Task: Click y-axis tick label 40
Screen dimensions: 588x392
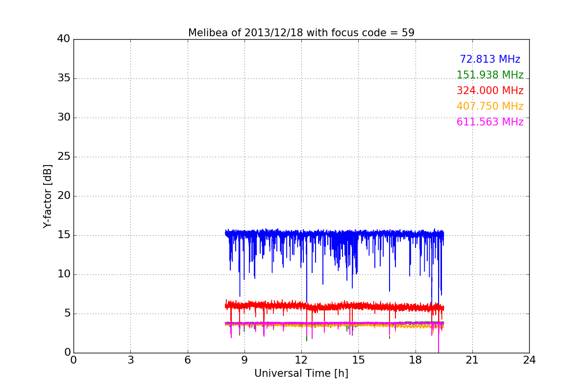Action: 63,39
